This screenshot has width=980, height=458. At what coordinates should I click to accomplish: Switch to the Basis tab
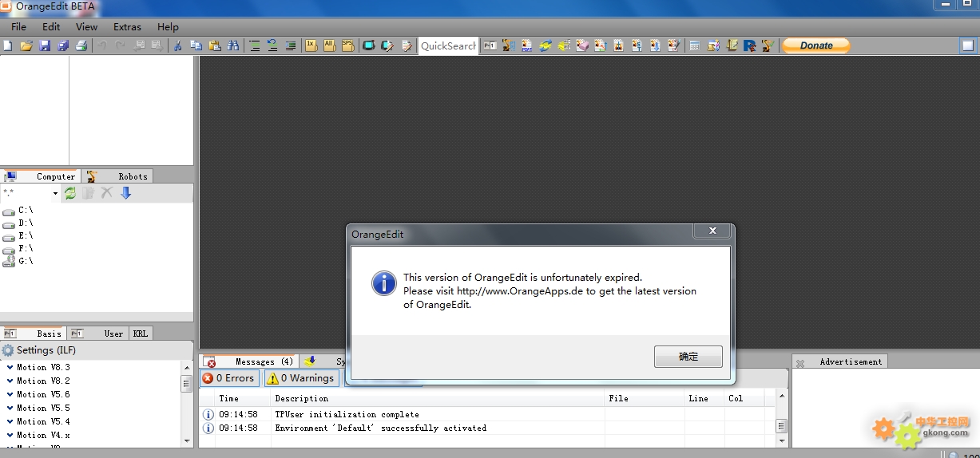click(x=34, y=334)
